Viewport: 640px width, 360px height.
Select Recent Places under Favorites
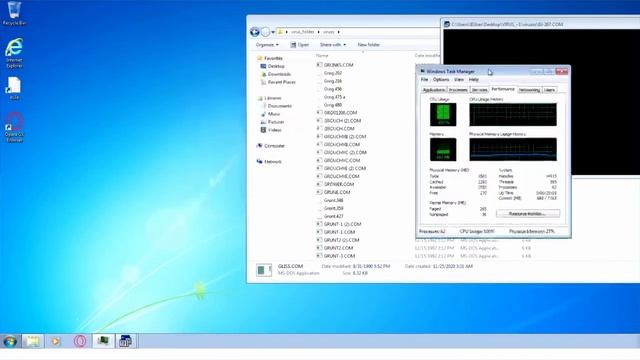282,82
